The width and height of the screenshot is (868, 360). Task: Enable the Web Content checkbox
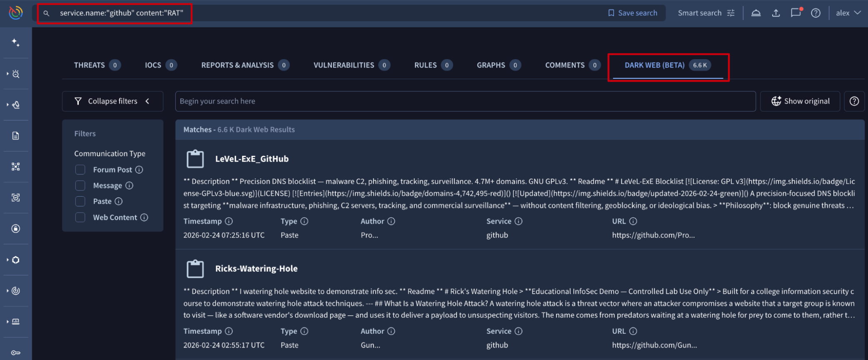coord(80,217)
